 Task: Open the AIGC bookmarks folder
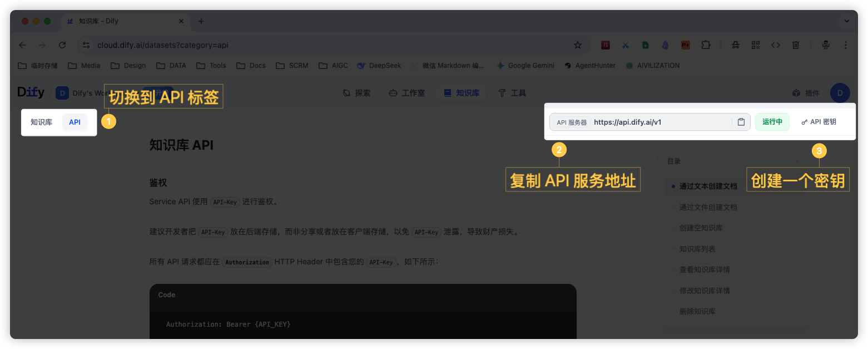333,66
